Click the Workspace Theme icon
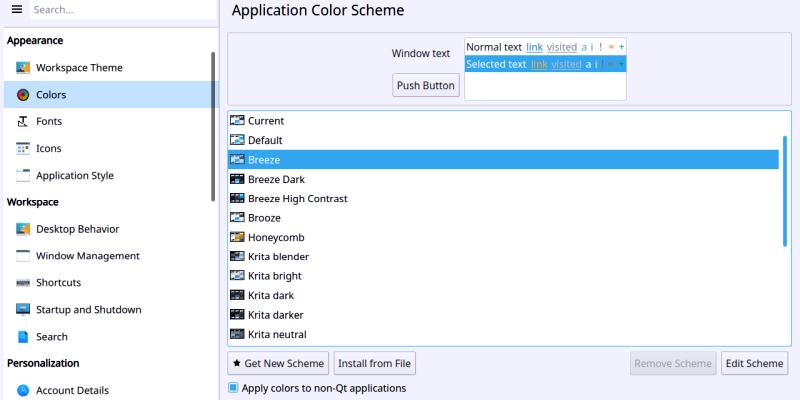 [23, 68]
